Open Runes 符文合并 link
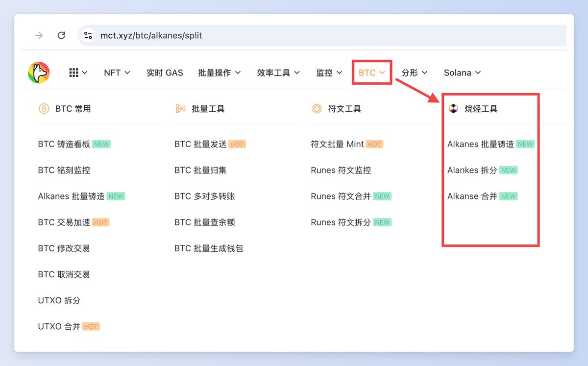Viewport: 588px width, 366px height. click(x=341, y=196)
